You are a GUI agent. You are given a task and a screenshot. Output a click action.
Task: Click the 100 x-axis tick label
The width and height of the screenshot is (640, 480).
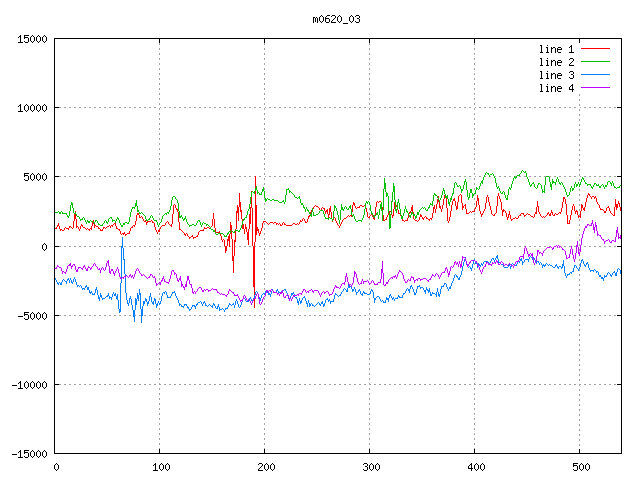[160, 466]
